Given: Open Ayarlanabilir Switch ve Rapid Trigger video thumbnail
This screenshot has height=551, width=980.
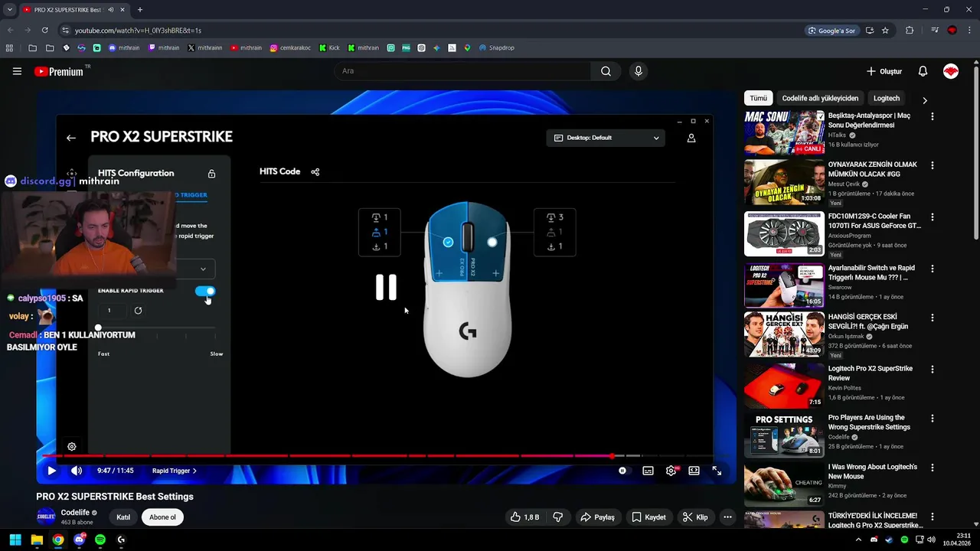Looking at the screenshot, I should [x=784, y=285].
